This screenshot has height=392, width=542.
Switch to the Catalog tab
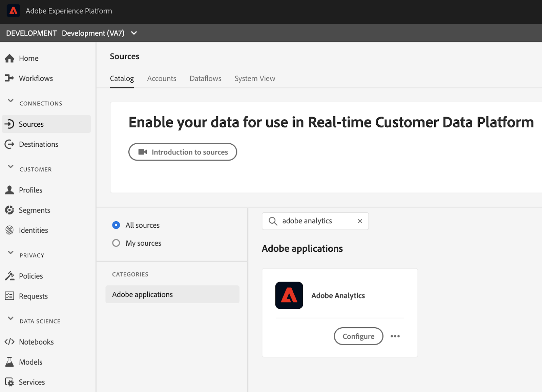coord(122,79)
